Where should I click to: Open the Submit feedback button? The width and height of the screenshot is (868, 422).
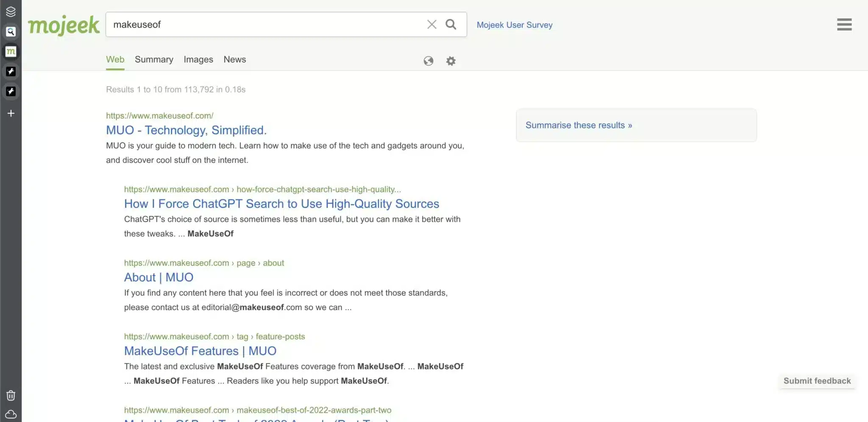click(x=817, y=381)
